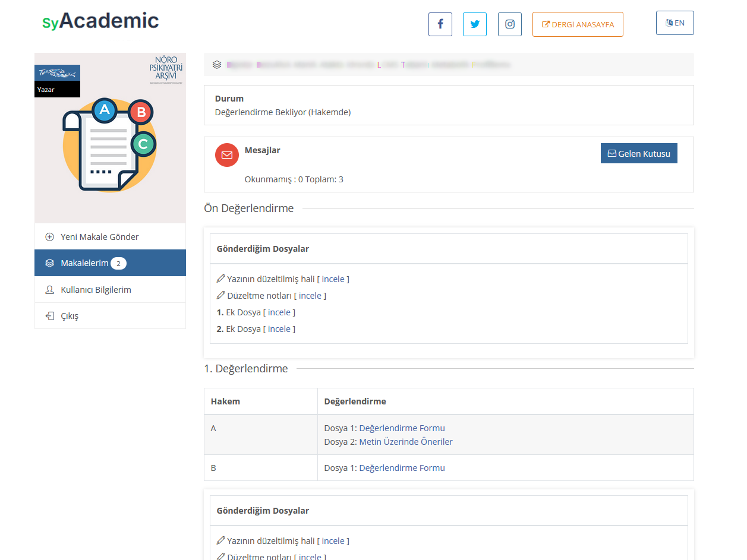Go to Dergi Anasayfa
The width and height of the screenshot is (747, 560).
click(x=578, y=24)
